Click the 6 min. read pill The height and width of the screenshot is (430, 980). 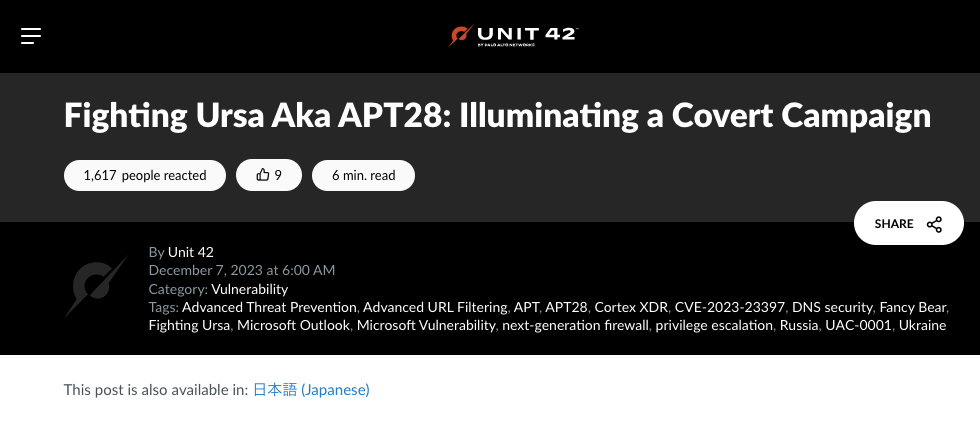[363, 175]
